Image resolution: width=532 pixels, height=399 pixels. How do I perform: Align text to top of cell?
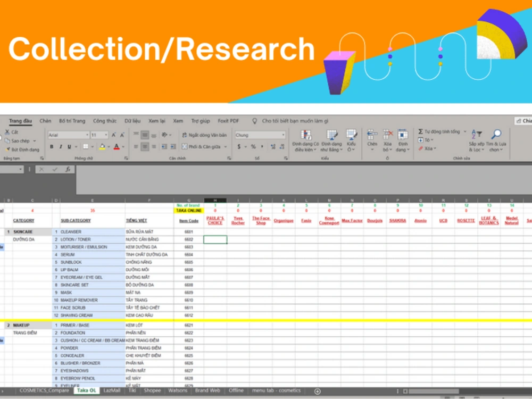tap(136, 135)
